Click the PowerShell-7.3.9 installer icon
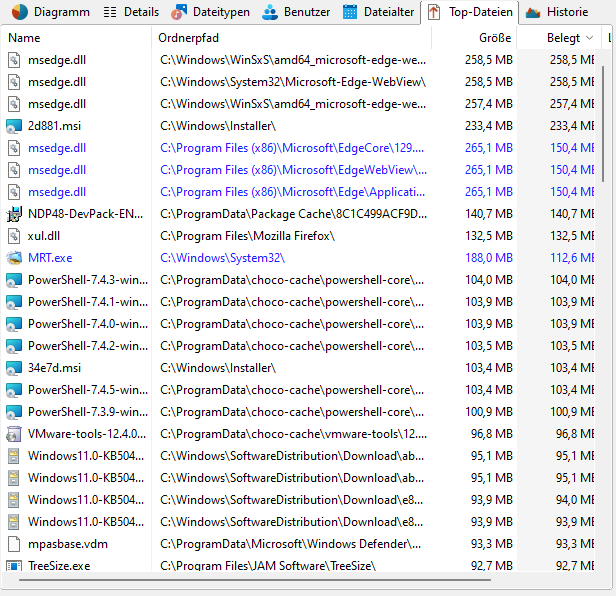The image size is (616, 596). coord(14,412)
